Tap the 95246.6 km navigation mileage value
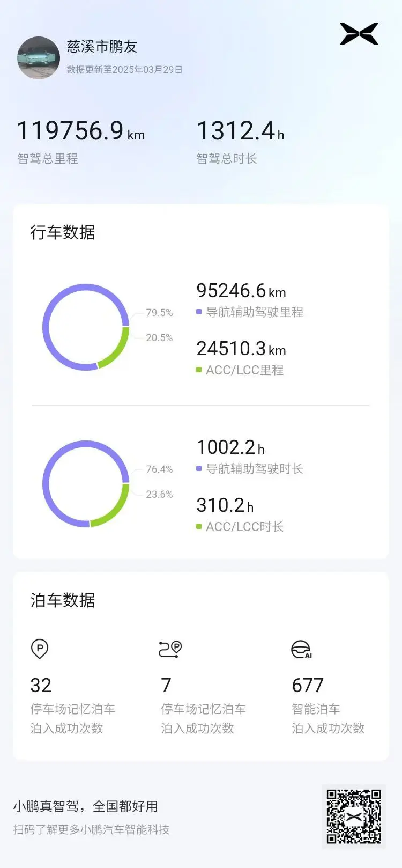Image resolution: width=402 pixels, height=868 pixels. tap(241, 291)
